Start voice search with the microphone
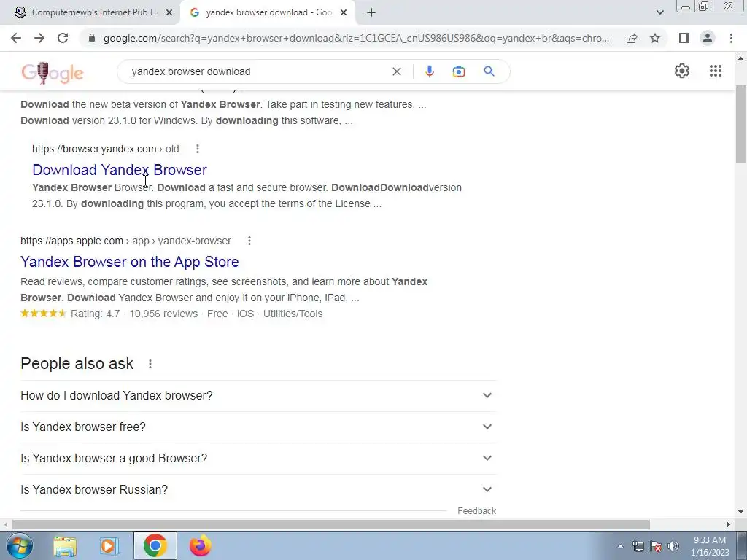The image size is (747, 560). click(429, 71)
